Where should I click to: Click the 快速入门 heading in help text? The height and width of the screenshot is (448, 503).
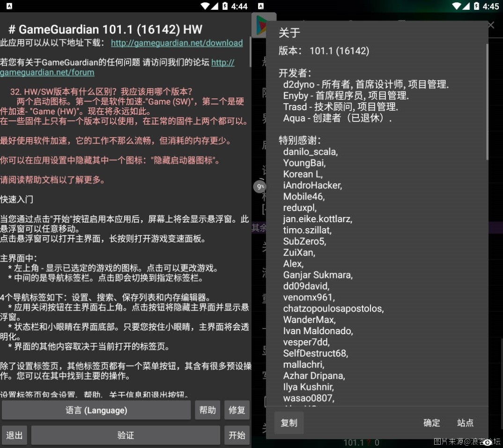17,200
